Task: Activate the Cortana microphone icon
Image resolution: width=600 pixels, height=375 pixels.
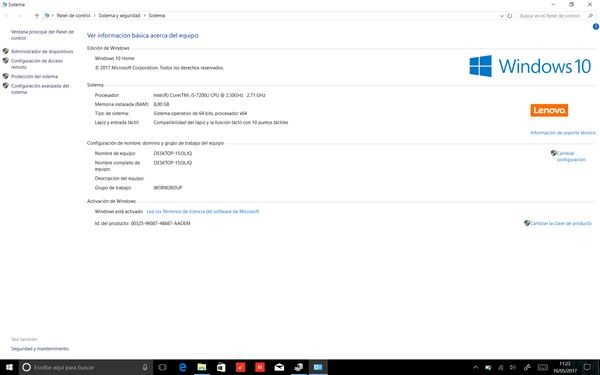Action: (x=145, y=367)
